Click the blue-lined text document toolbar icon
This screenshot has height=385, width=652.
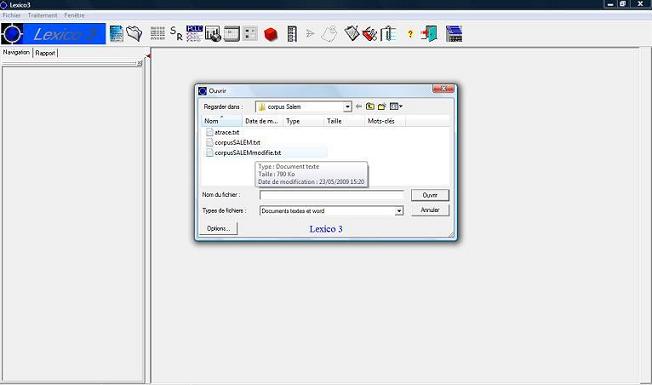[116, 34]
